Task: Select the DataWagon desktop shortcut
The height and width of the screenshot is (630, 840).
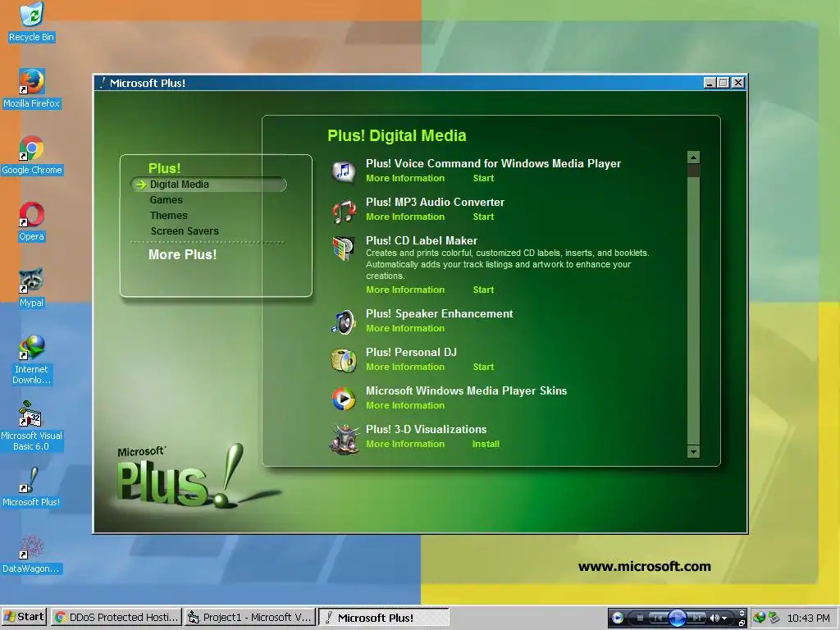Action: tap(31, 554)
